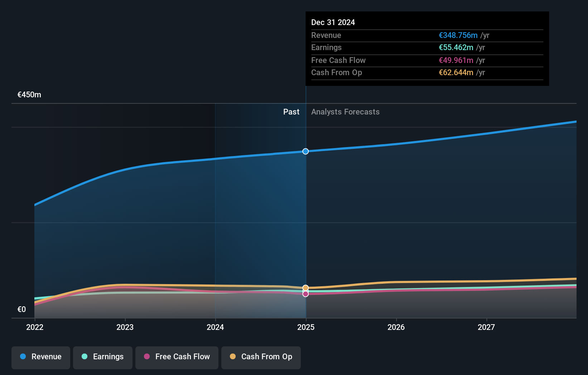Click the orange Cash From Op data point

[x=305, y=288]
